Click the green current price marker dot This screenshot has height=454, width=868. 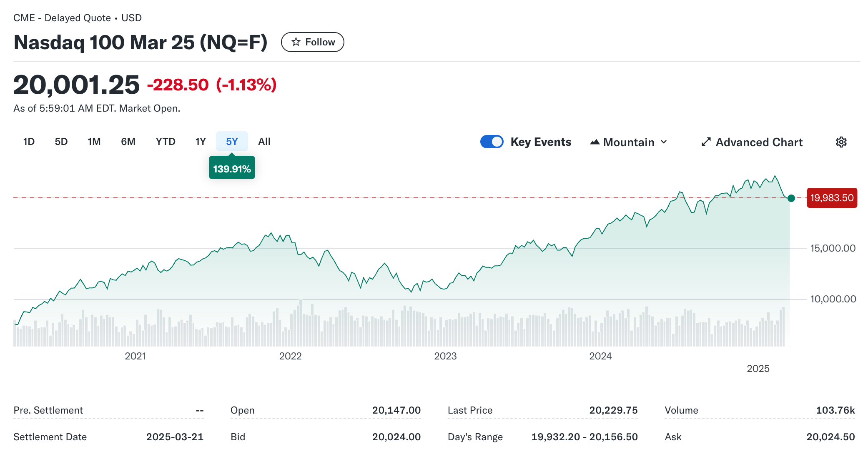click(791, 198)
